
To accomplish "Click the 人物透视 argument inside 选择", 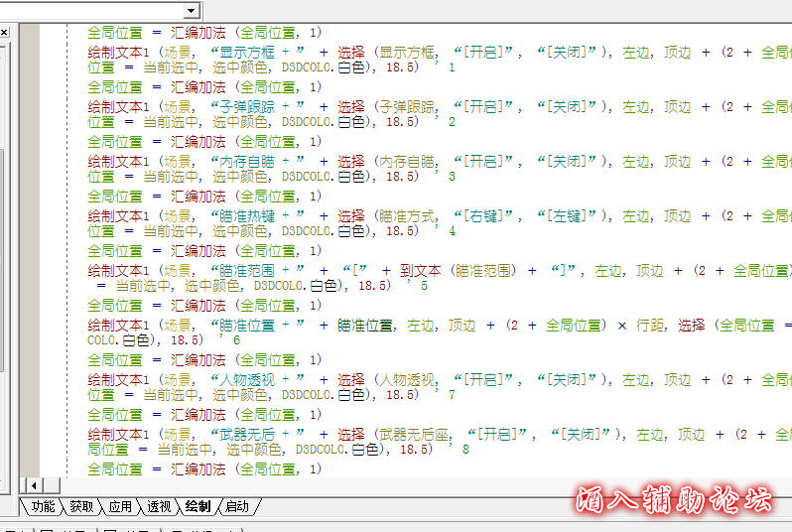I will [x=407, y=379].
